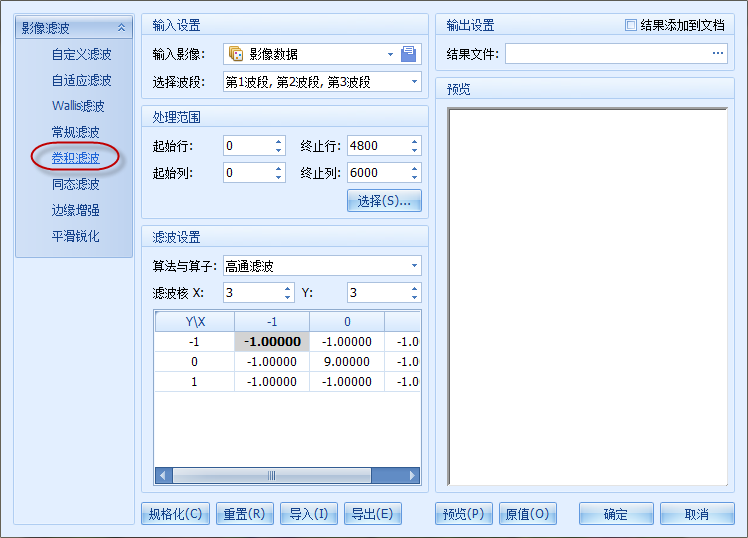This screenshot has width=748, height=538.
Task: Select the kernel cell with value 9.00000
Action: tap(346, 361)
